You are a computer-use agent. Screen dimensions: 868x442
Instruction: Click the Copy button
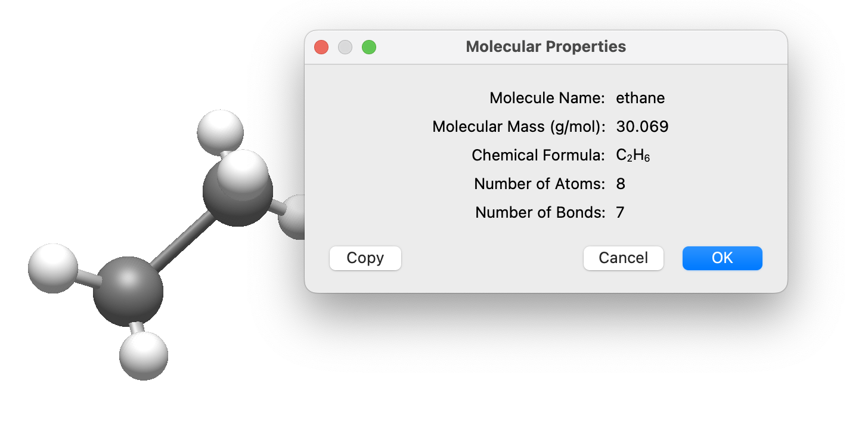click(x=365, y=258)
